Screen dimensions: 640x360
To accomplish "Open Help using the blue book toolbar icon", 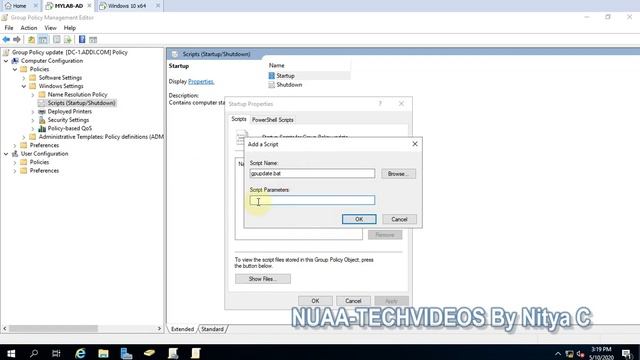I will 82,39.
